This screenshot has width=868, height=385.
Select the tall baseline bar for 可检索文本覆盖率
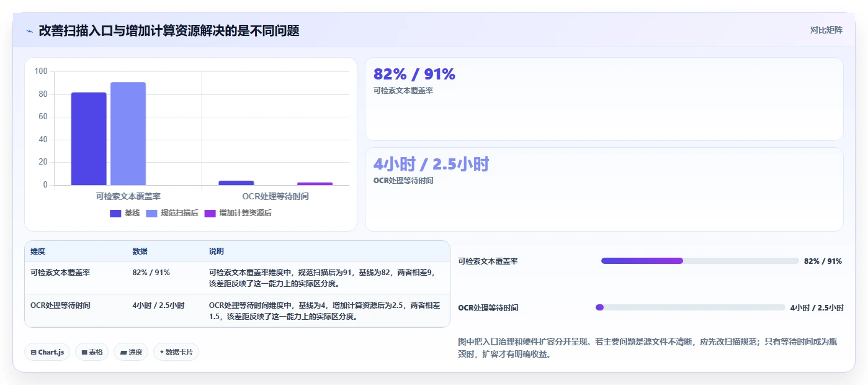coord(89,138)
